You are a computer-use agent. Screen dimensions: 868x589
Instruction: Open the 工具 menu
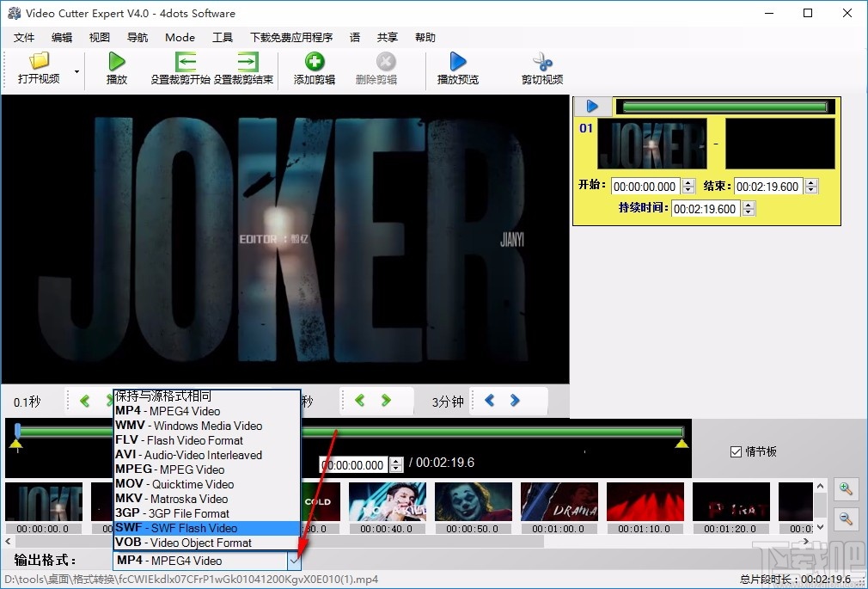coord(223,37)
